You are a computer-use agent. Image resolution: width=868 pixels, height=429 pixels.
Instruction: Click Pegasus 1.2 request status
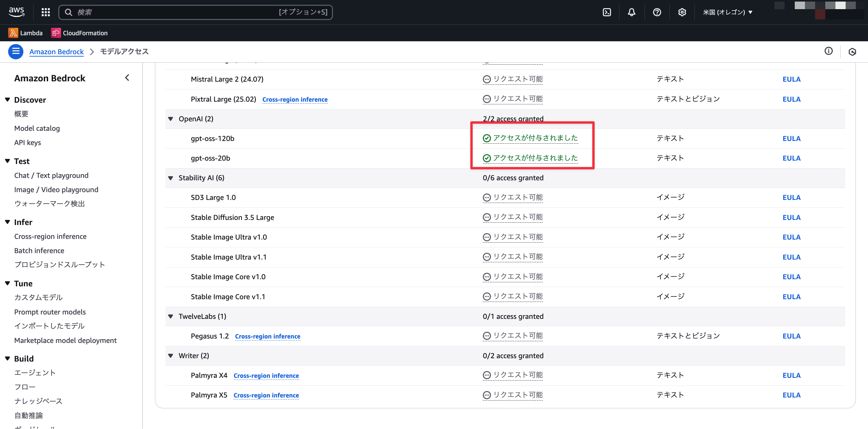513,336
